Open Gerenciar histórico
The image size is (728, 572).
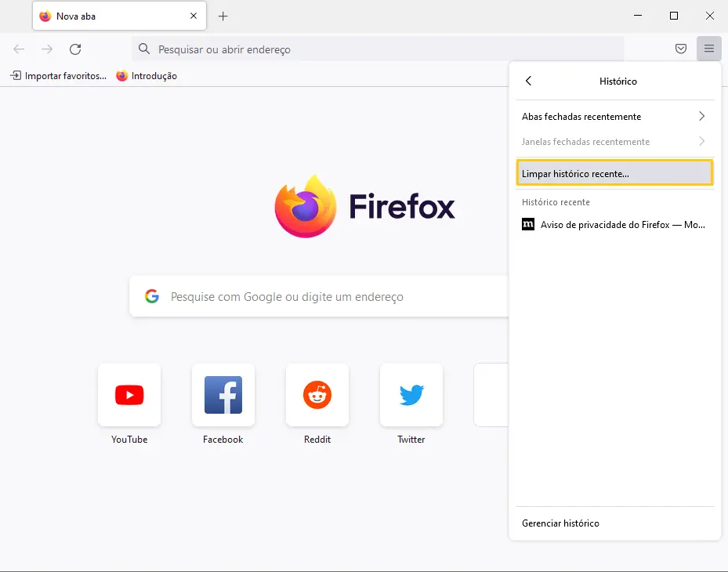tap(614, 523)
